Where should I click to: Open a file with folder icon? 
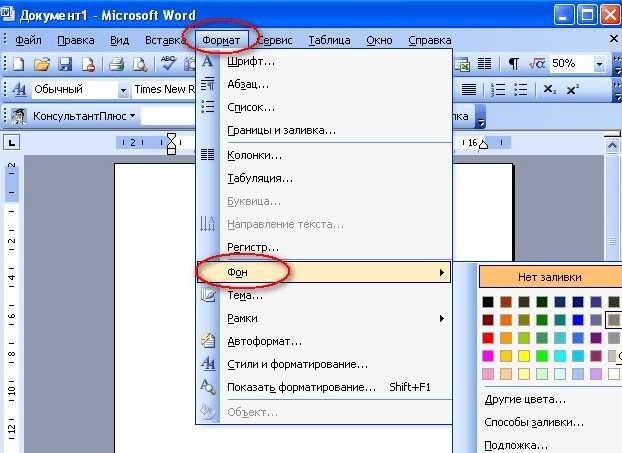[42, 64]
